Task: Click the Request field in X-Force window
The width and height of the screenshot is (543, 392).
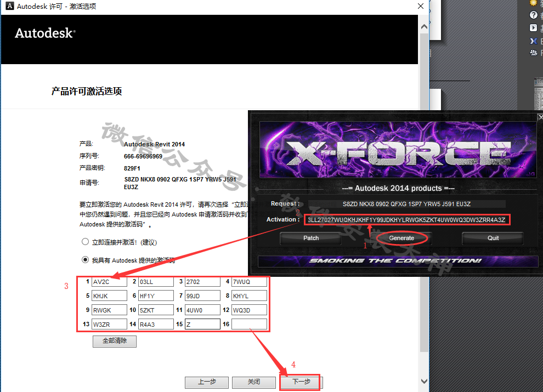Action: coord(406,204)
